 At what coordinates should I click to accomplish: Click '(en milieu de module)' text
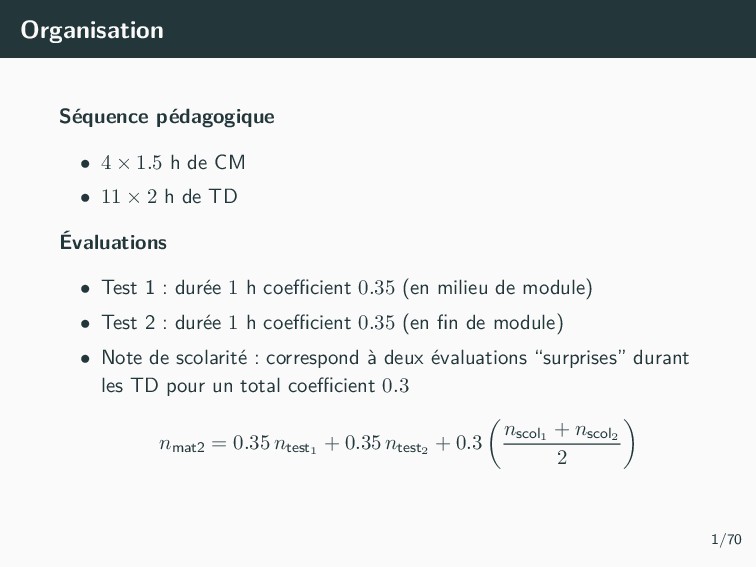pyautogui.click(x=498, y=288)
